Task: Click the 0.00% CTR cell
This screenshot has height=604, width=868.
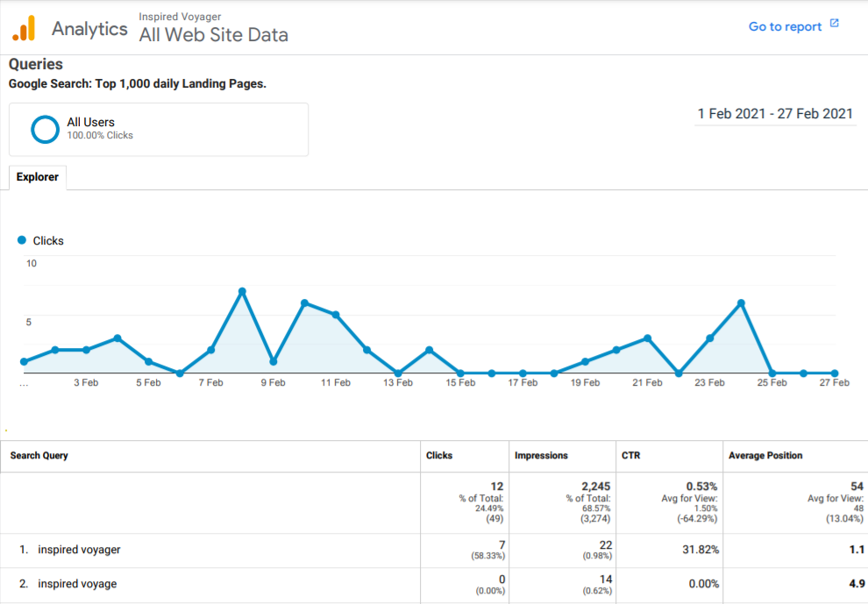Action: tap(703, 584)
